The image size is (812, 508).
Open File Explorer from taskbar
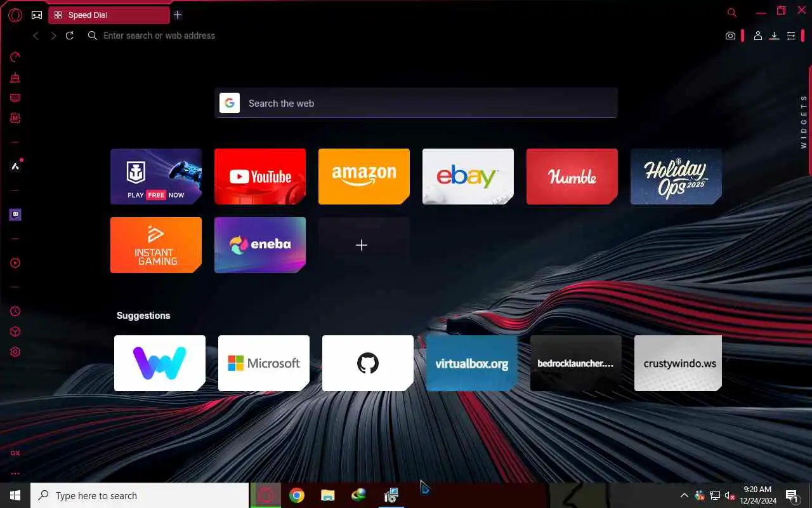[327, 495]
